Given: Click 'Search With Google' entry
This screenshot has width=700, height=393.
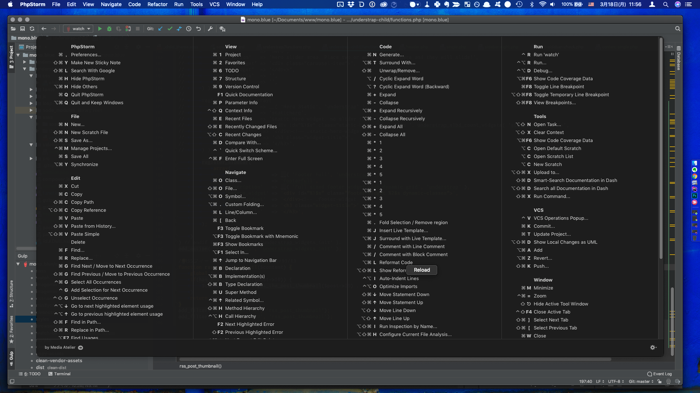Looking at the screenshot, I should pos(92,71).
